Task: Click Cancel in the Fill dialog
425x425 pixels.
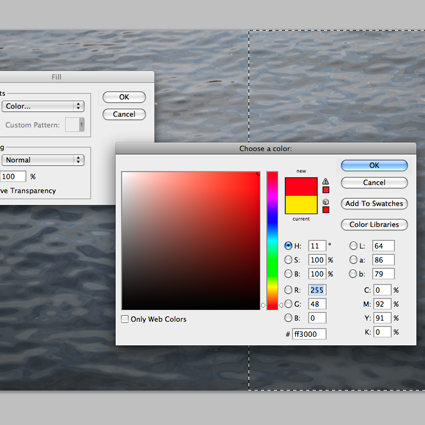Action: 124,114
